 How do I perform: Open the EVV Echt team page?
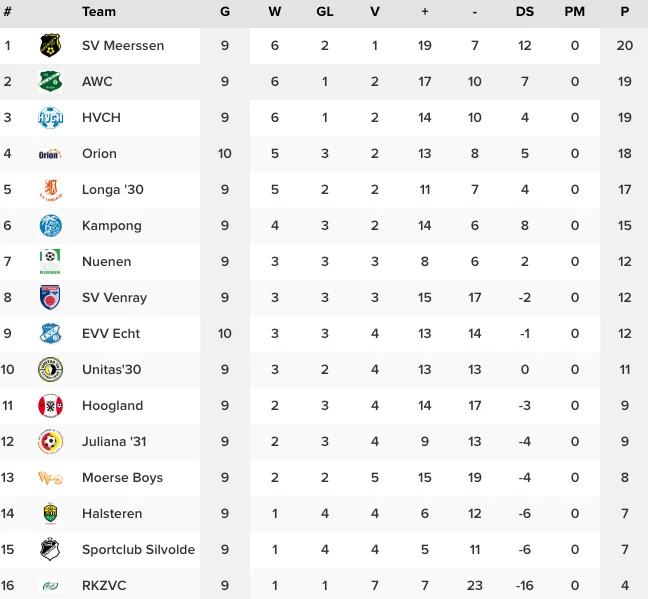click(111, 333)
